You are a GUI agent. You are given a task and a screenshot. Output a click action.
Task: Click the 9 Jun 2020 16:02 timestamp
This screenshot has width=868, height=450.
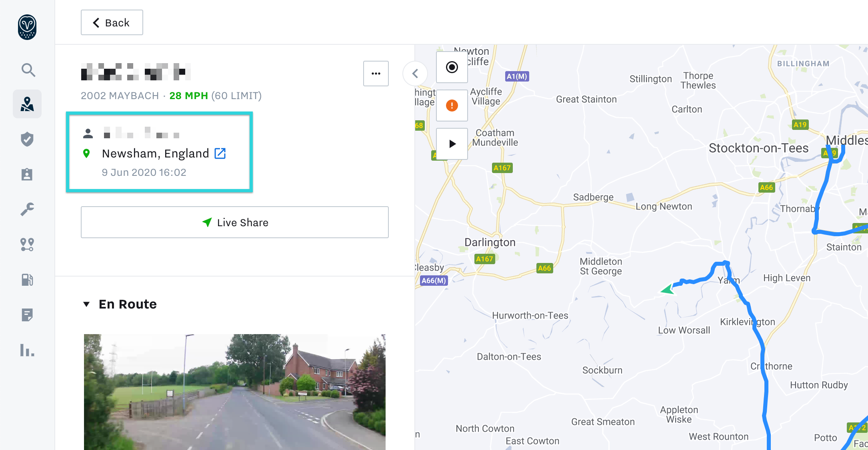(x=144, y=172)
